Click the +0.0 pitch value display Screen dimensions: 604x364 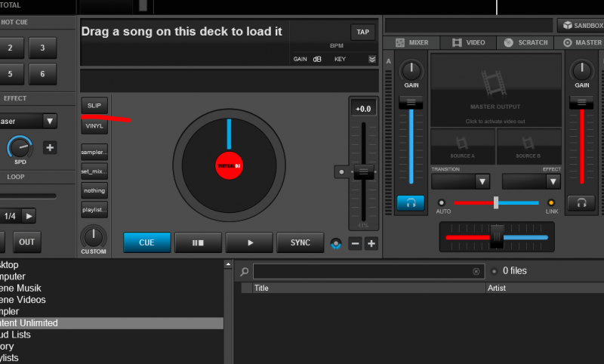tap(363, 109)
